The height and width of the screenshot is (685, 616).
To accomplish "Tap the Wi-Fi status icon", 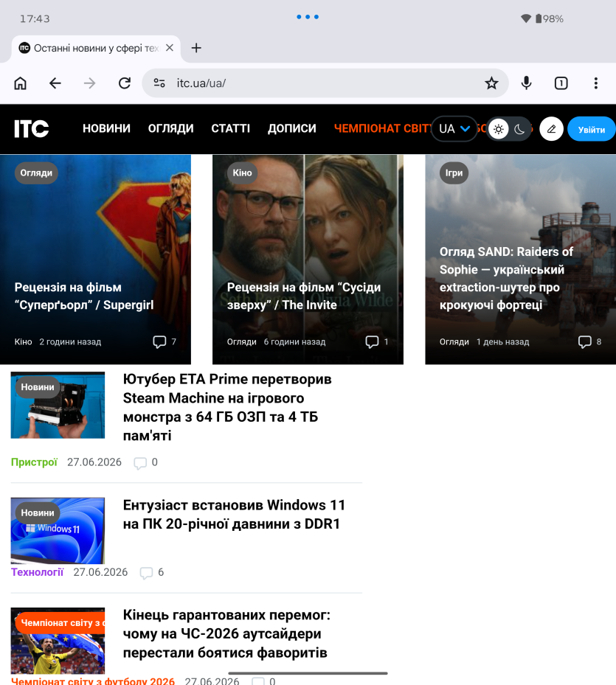I will 526,18.
